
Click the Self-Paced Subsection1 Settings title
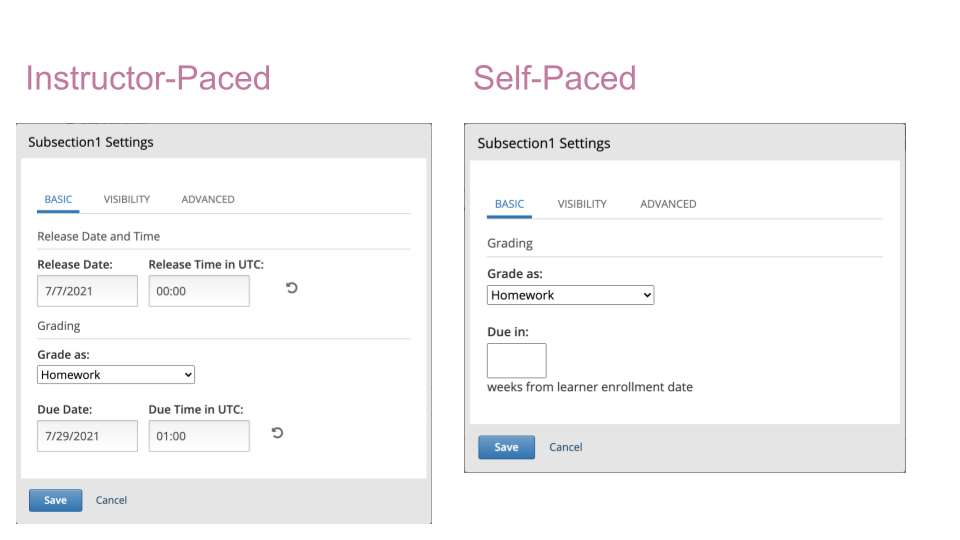pos(543,143)
